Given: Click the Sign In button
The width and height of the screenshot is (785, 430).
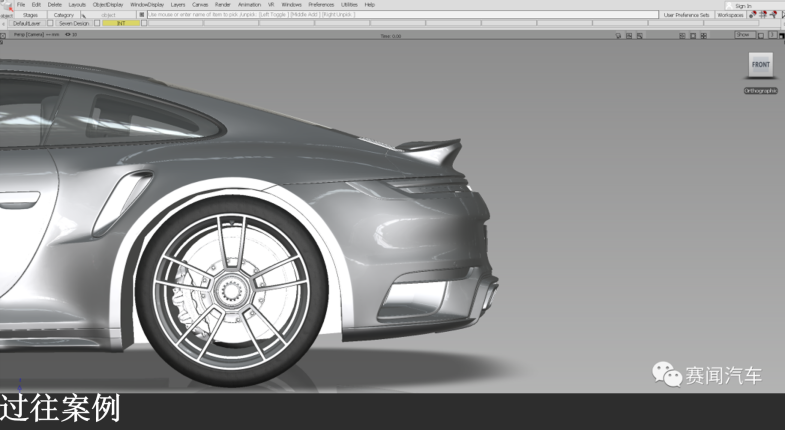Looking at the screenshot, I should 742,5.
